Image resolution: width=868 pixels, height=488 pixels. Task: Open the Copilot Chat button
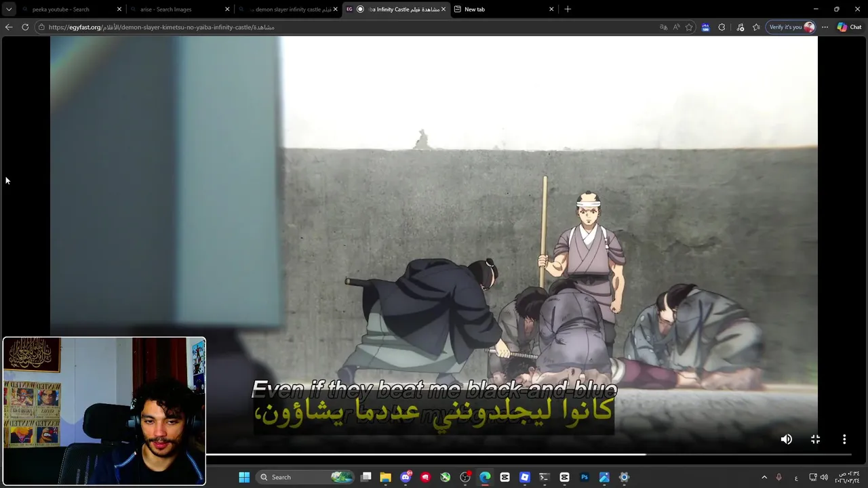849,27
